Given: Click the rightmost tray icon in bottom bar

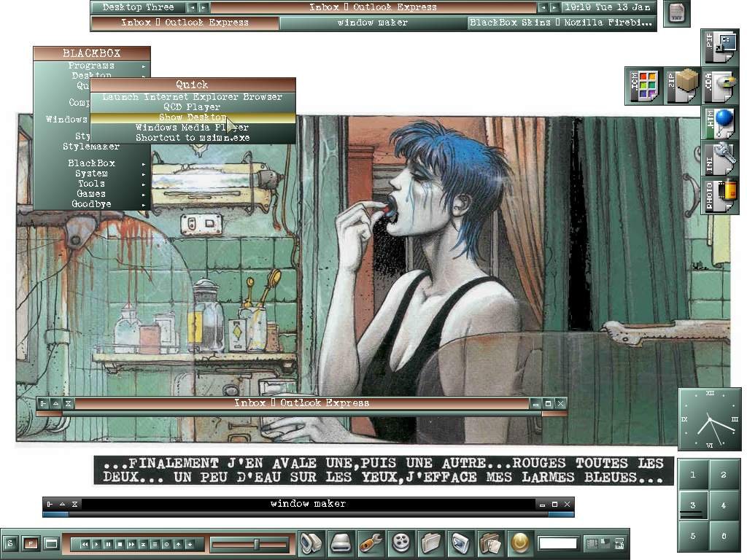Looking at the screenshot, I should tap(619, 543).
